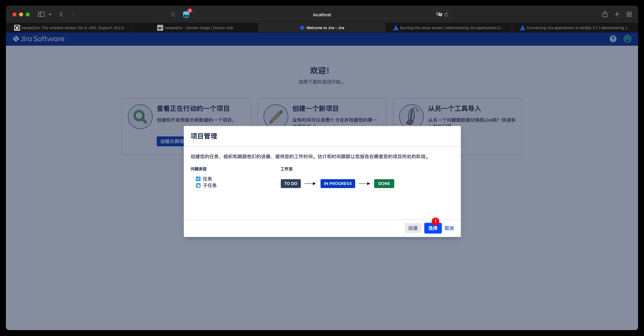Open a new tab with plus icon
644x336 pixels.
coord(617,14)
